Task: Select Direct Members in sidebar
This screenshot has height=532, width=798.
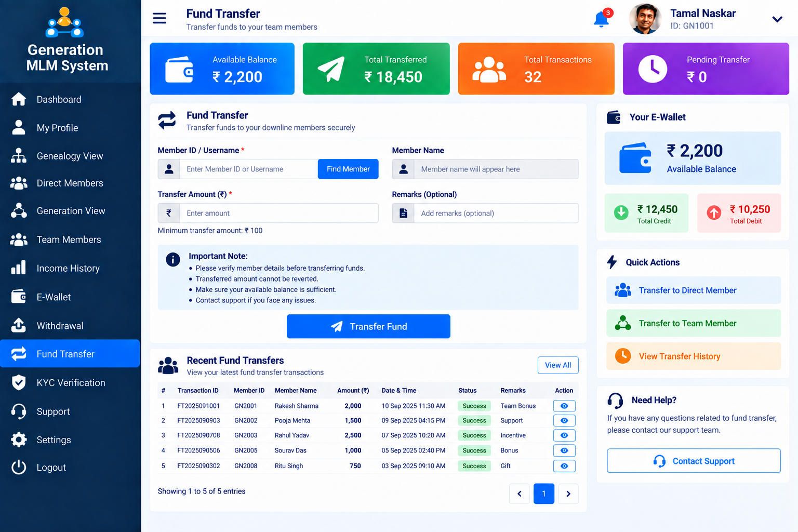Action: tap(70, 183)
